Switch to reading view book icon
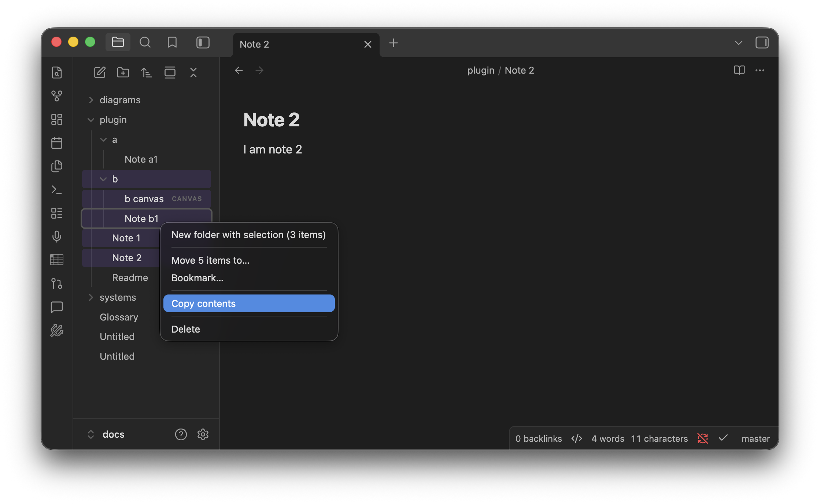 [739, 70]
